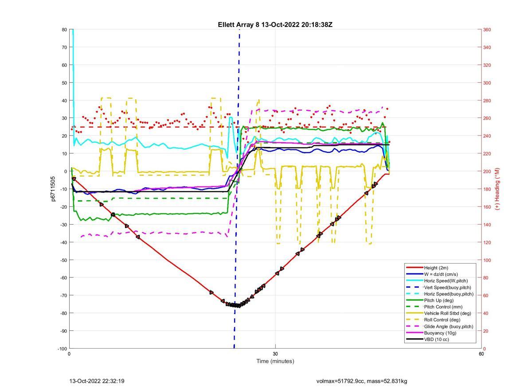532x392 pixels.
Task: Click the heading axis tick 280
Action: click(487, 101)
